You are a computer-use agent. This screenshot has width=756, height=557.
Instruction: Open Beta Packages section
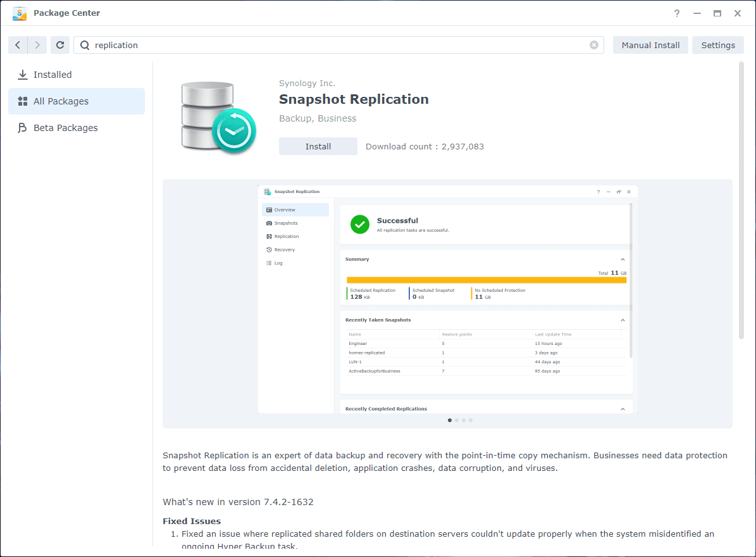77,128
